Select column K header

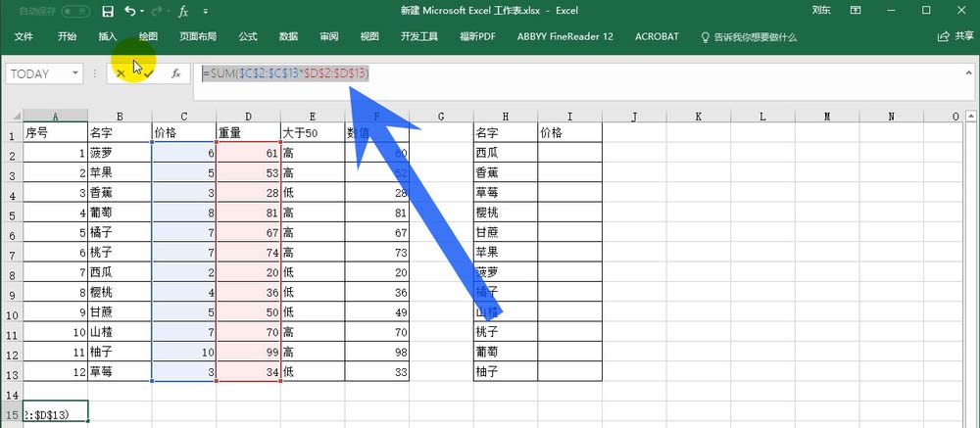(x=698, y=117)
